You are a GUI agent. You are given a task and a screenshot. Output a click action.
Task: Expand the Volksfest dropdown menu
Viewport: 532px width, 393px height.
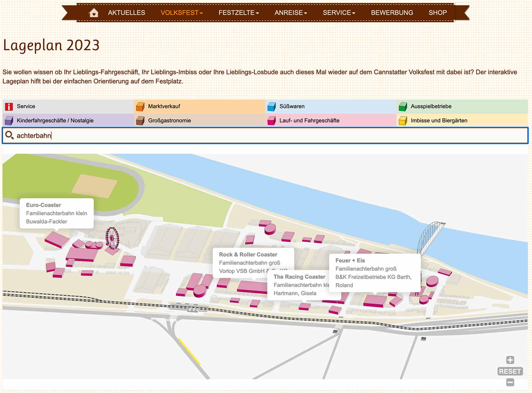click(x=182, y=13)
